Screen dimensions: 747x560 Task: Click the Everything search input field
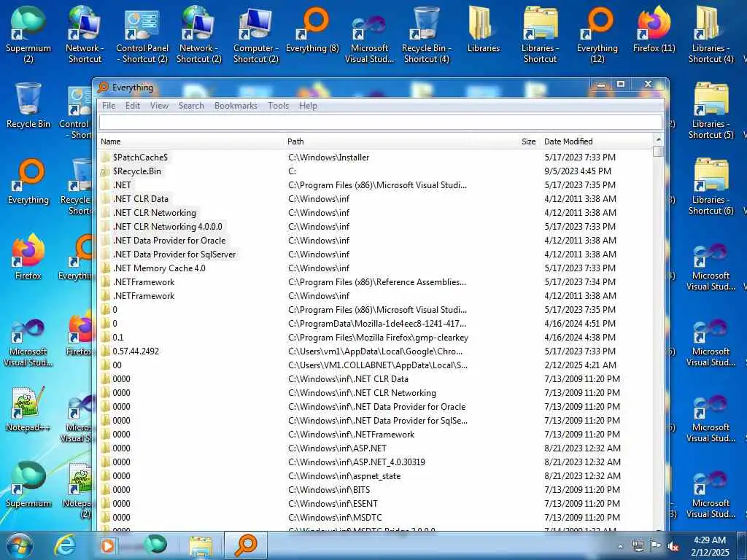(380, 122)
